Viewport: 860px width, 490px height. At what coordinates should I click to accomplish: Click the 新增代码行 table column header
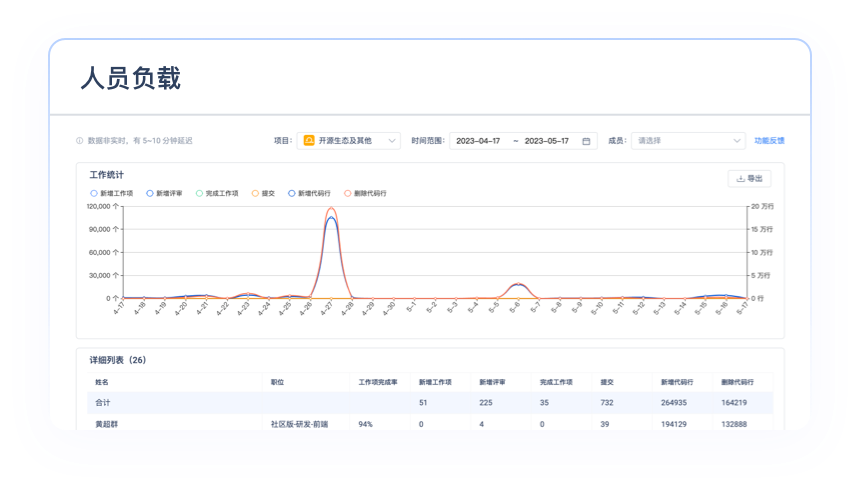pyautogui.click(x=677, y=382)
